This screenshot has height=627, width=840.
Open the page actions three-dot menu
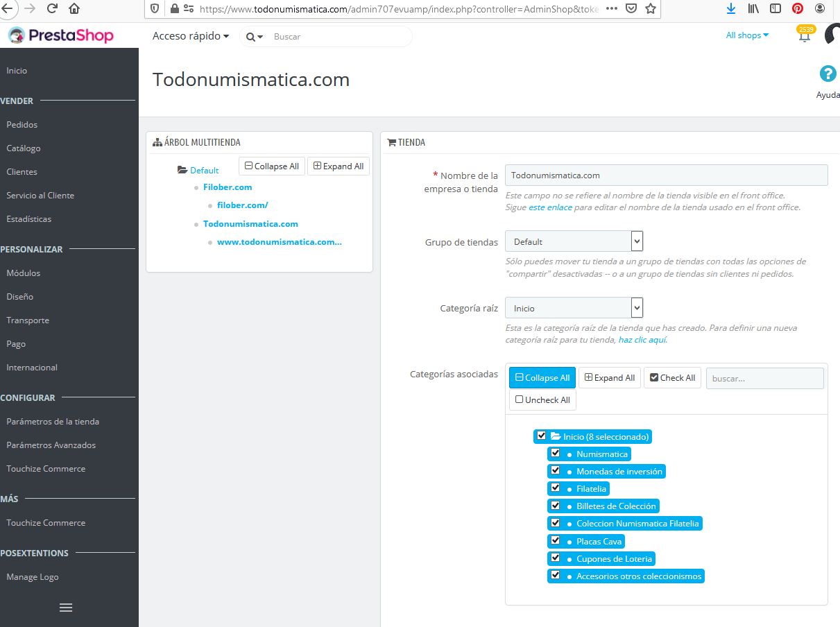tap(611, 8)
